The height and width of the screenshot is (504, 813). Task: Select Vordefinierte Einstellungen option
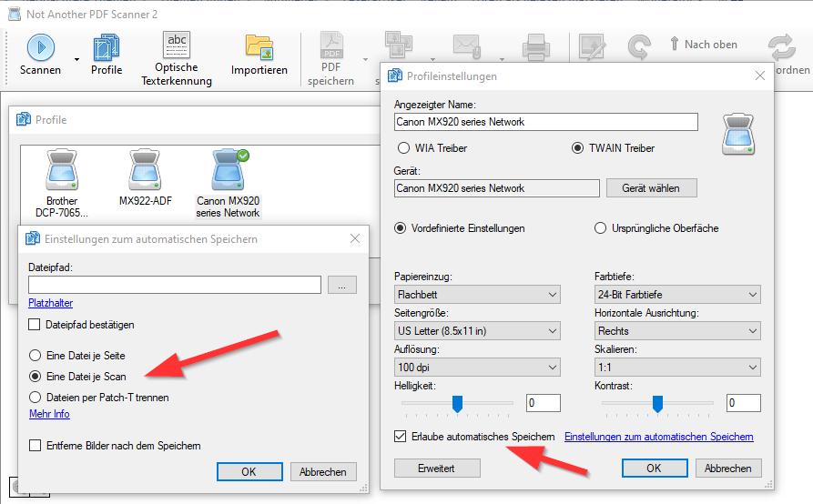click(401, 228)
